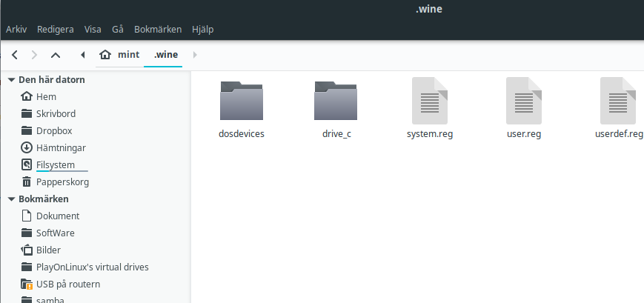Click the forward navigation arrow
The width and height of the screenshot is (644, 303).
pos(34,55)
